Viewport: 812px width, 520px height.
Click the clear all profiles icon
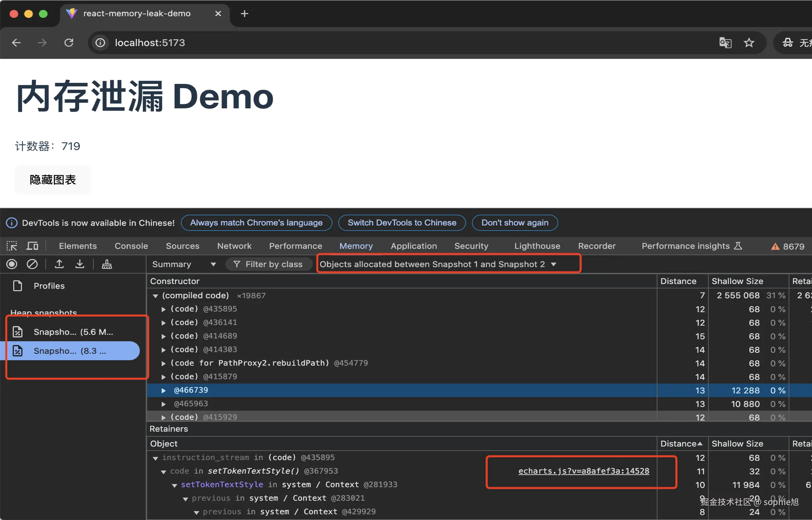(x=32, y=264)
